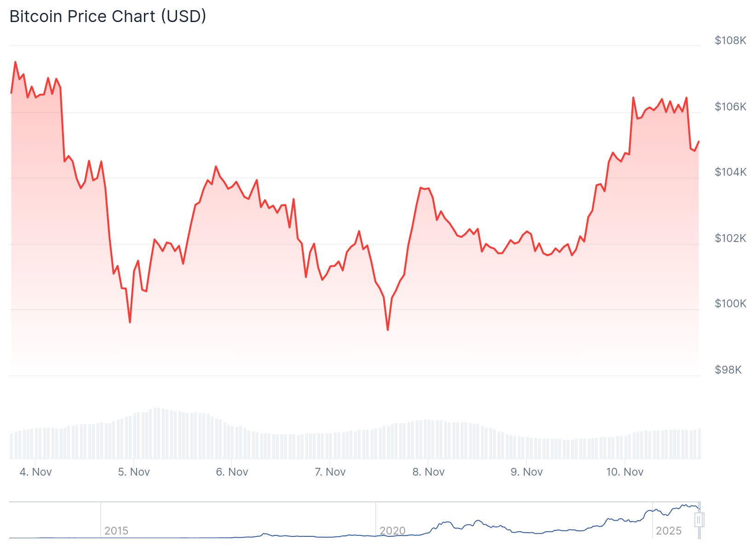Click the $102K price axis label
This screenshot has width=756, height=552.
pyautogui.click(x=730, y=238)
